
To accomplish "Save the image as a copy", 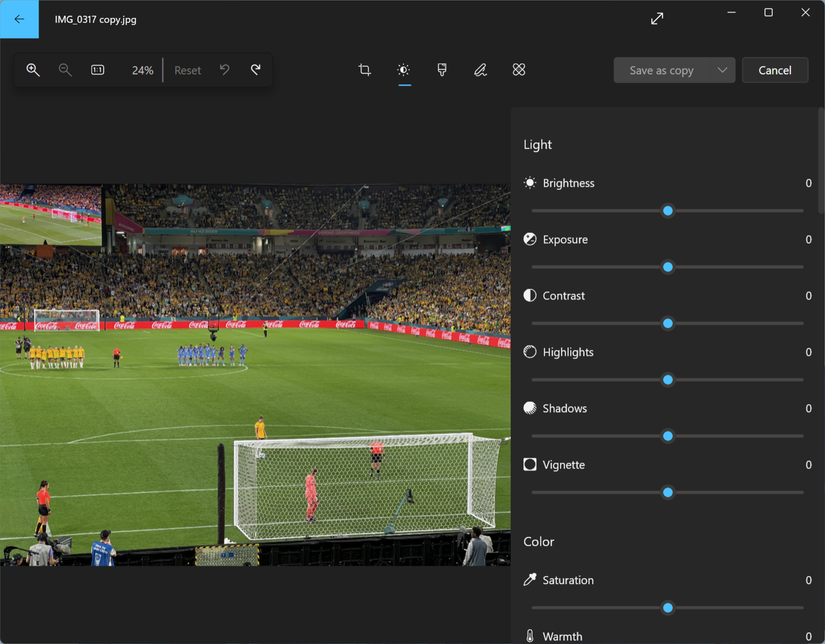I will (663, 70).
